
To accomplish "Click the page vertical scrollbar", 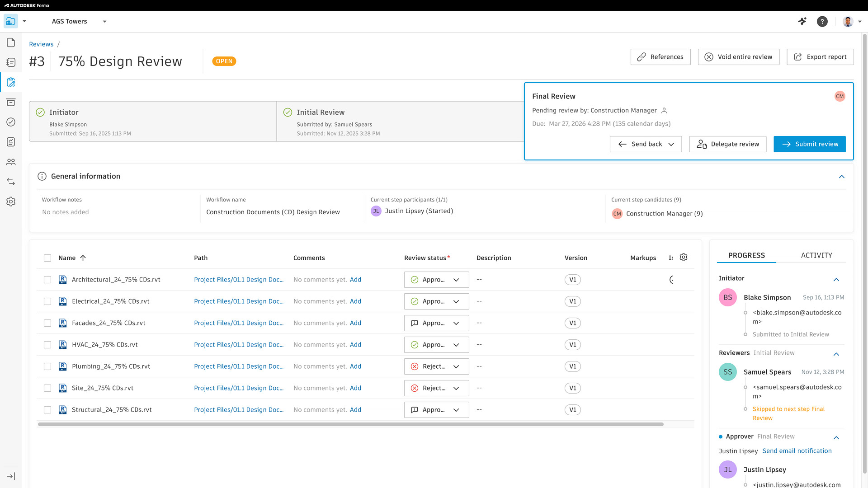I will coord(865,253).
